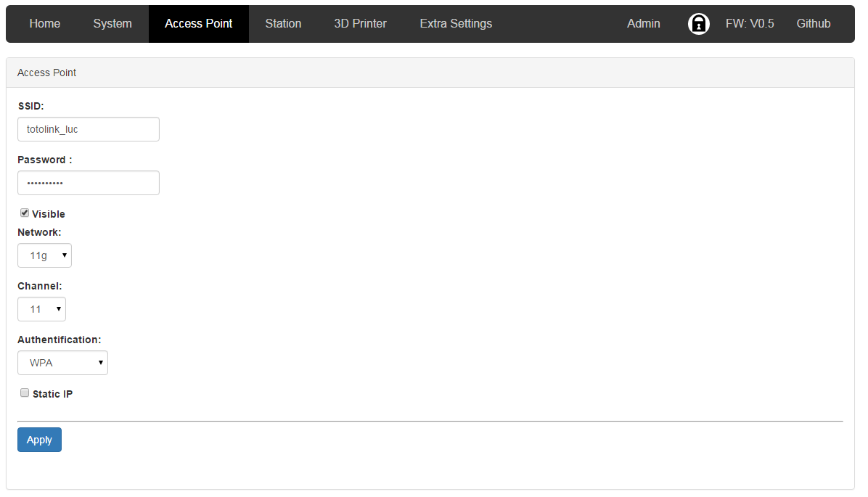The image size is (868, 497).
Task: Click the Password : label
Action: tap(45, 160)
